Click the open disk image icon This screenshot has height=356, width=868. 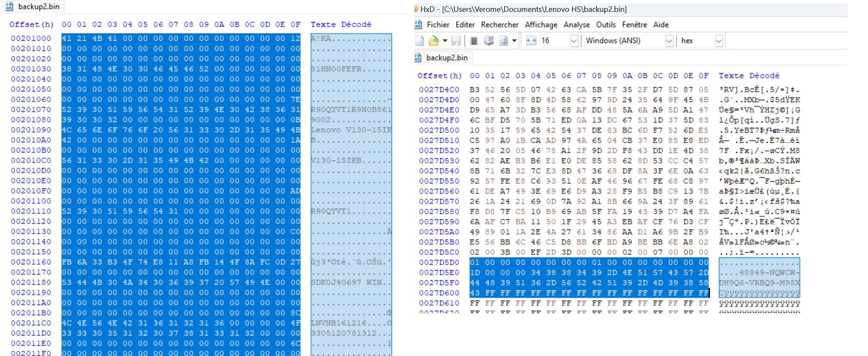pyautogui.click(x=504, y=41)
